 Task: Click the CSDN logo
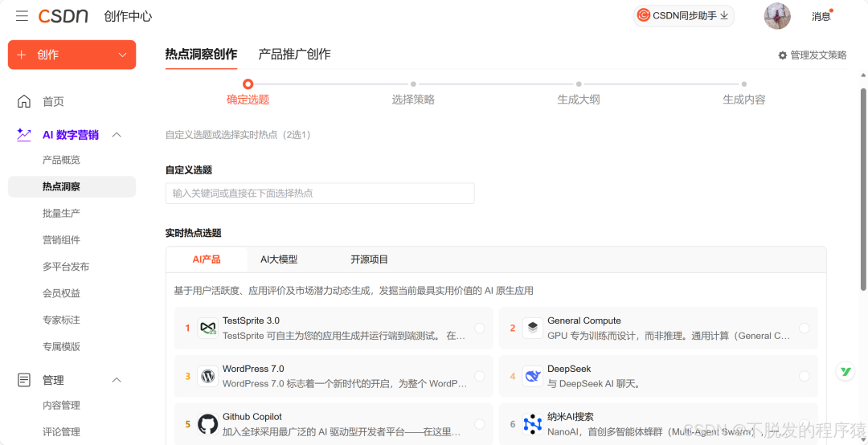pos(63,16)
